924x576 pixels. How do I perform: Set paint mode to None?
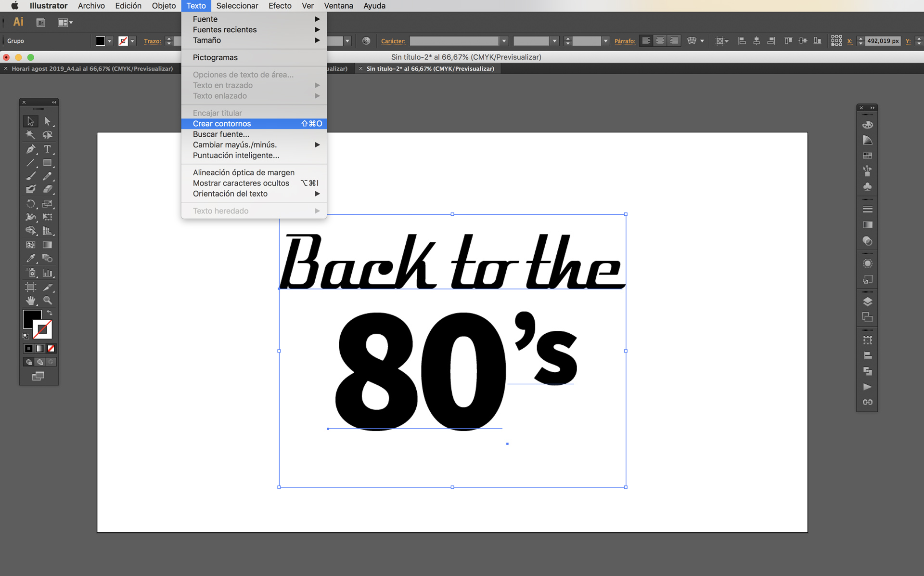click(x=51, y=348)
